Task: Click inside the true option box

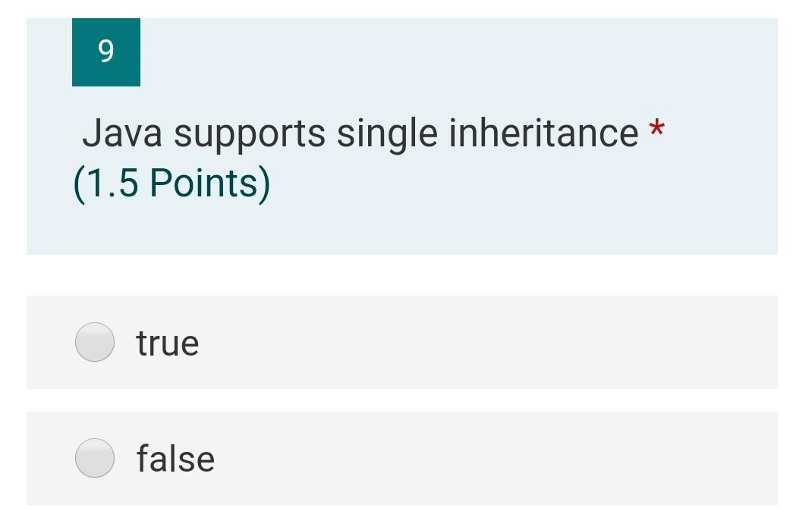Action: (x=304, y=342)
